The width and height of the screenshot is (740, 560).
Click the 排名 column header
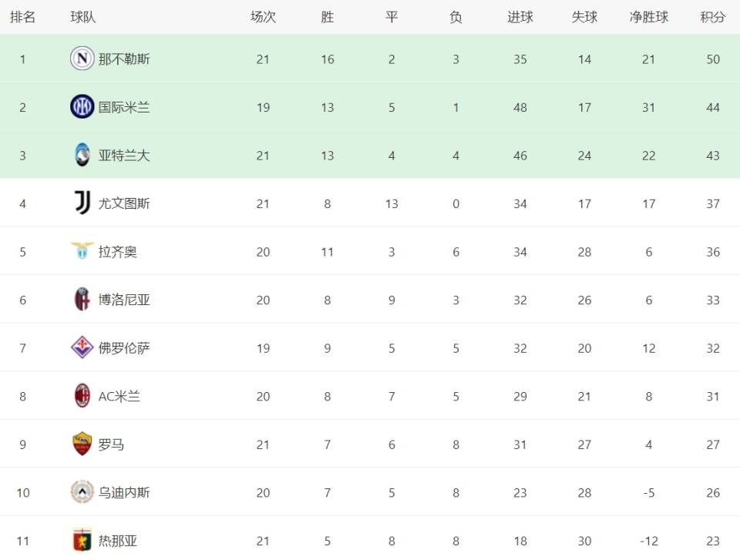point(22,17)
